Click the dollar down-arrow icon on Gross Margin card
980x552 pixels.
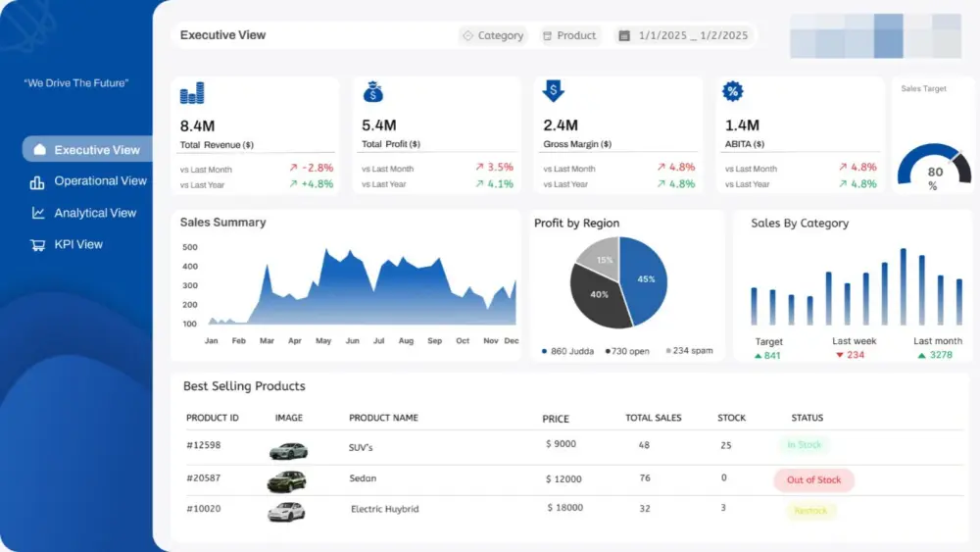tap(553, 91)
